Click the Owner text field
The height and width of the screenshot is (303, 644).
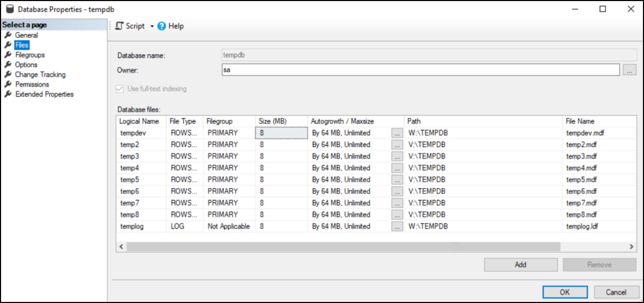tap(420, 70)
